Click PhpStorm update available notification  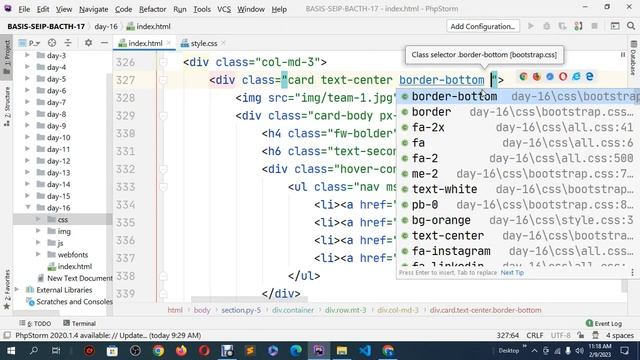point(108,335)
